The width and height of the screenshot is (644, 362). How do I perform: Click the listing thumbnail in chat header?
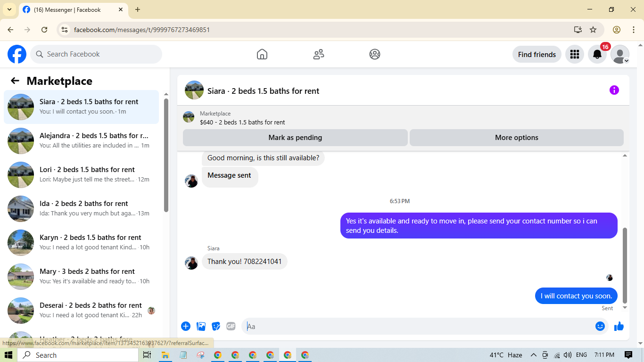[x=194, y=90]
